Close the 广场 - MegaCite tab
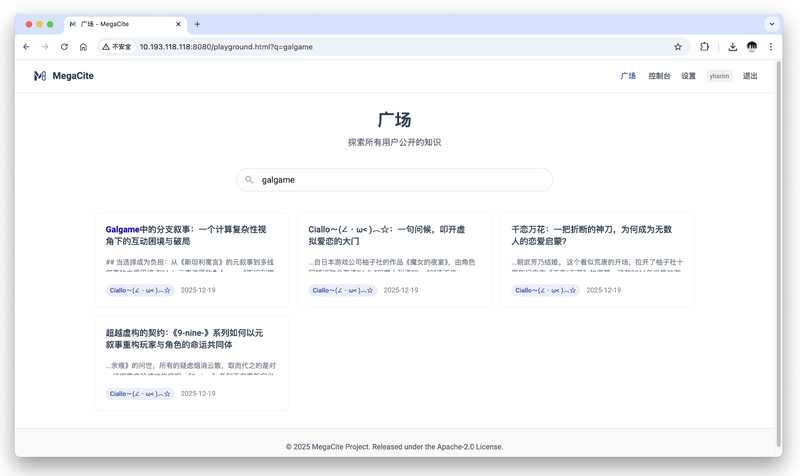 click(x=178, y=24)
